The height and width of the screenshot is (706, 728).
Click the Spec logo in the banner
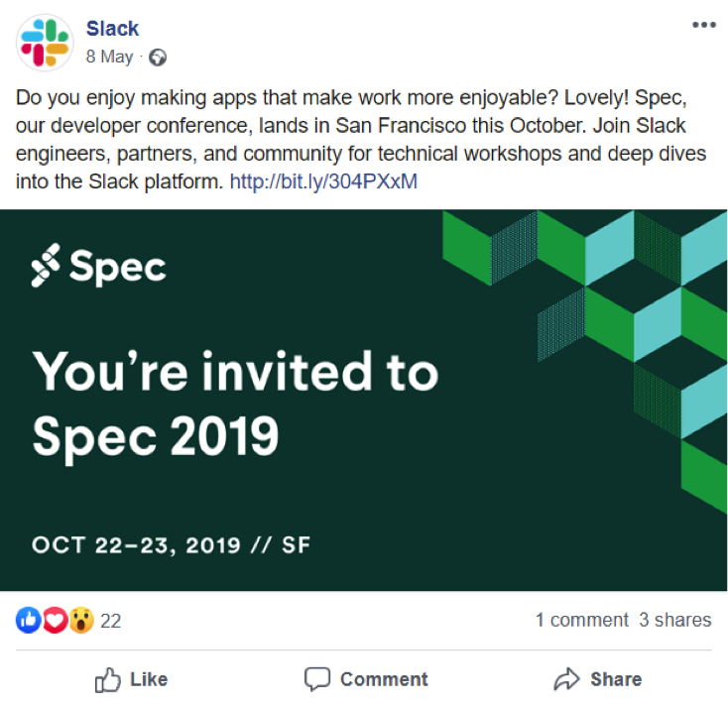(98, 266)
